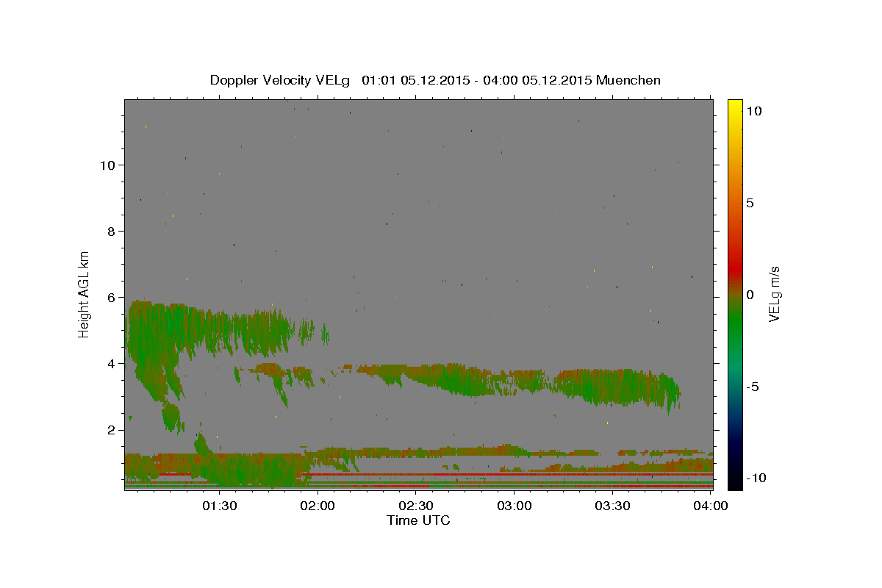
Task: Click the date range '01:01 05.12.2015' in title
Action: click(x=415, y=80)
